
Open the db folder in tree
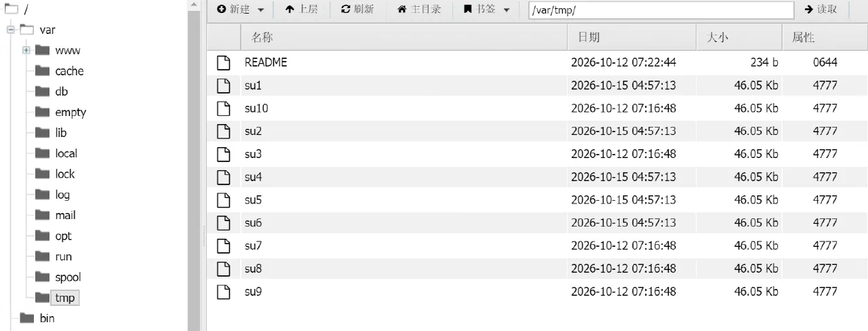[x=61, y=92]
